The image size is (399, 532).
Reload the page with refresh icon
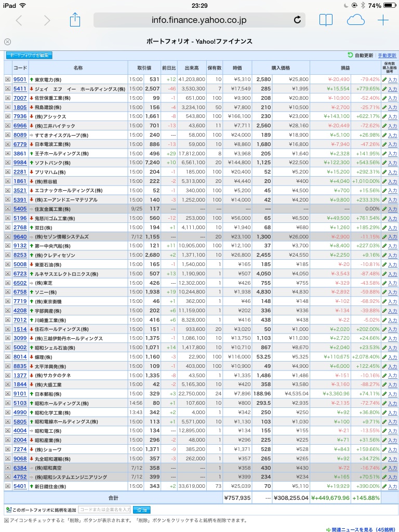point(297,20)
